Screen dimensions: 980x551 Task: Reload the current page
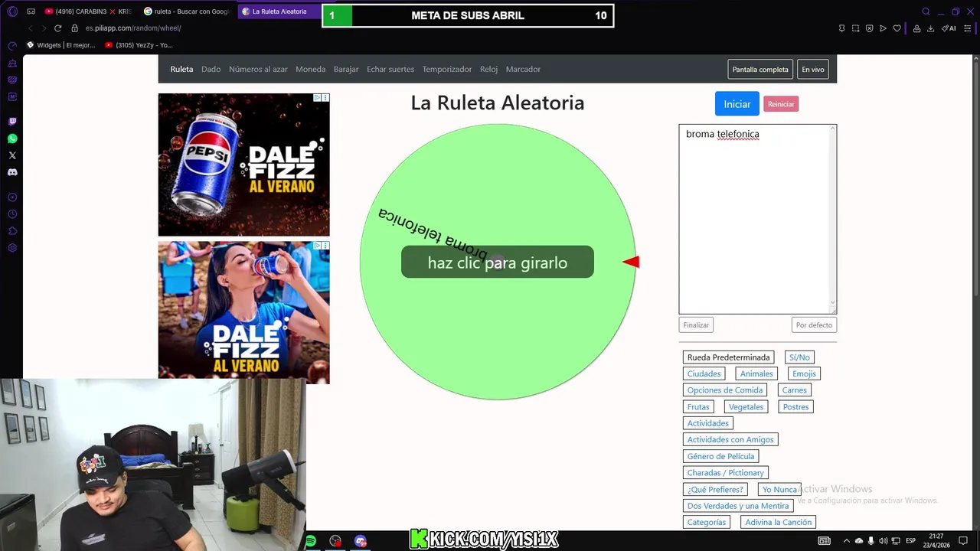point(57,28)
